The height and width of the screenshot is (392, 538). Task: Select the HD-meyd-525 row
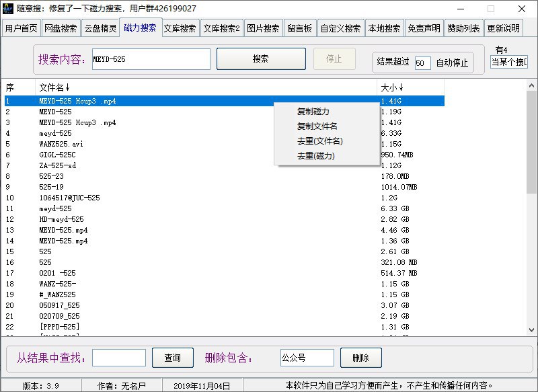225,219
